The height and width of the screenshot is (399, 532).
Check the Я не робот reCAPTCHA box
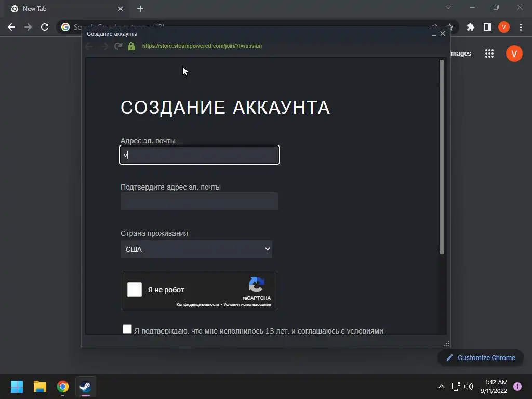click(x=135, y=289)
